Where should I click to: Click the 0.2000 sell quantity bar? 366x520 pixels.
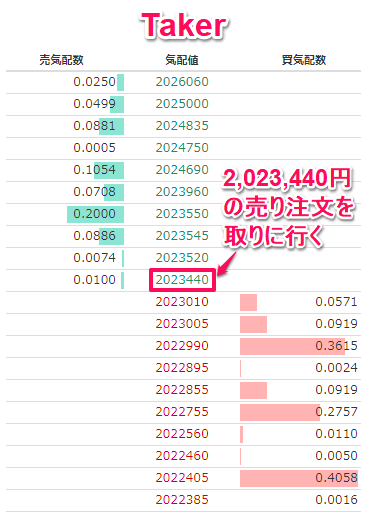point(95,214)
